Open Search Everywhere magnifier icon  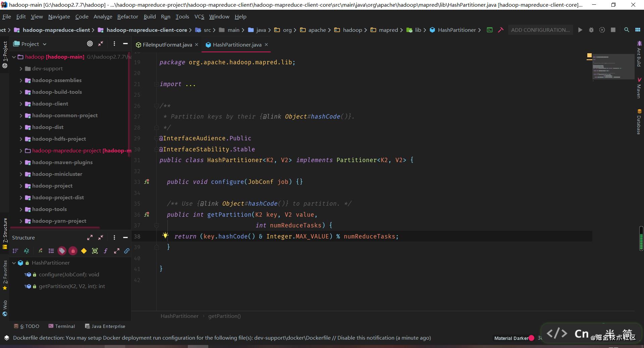[627, 30]
